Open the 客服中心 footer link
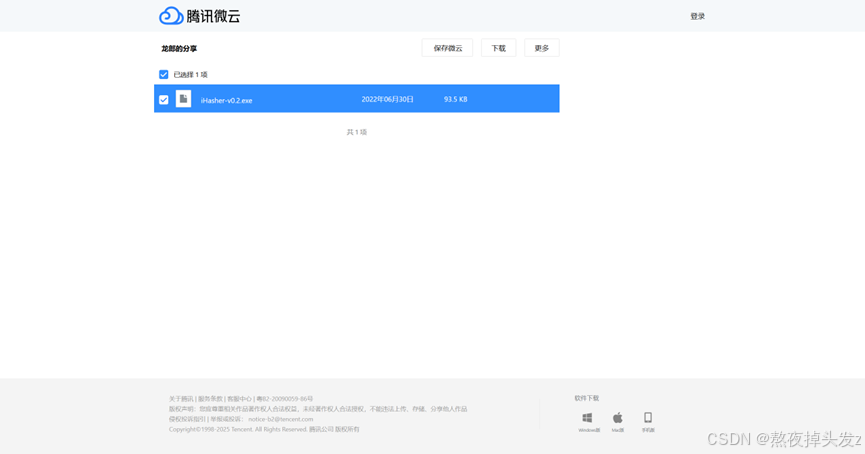 pyautogui.click(x=239, y=399)
